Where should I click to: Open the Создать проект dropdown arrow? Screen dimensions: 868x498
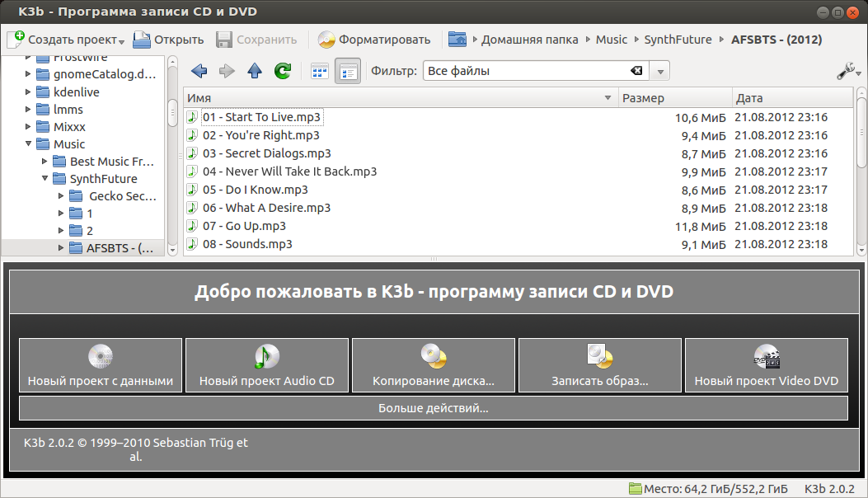(x=121, y=41)
